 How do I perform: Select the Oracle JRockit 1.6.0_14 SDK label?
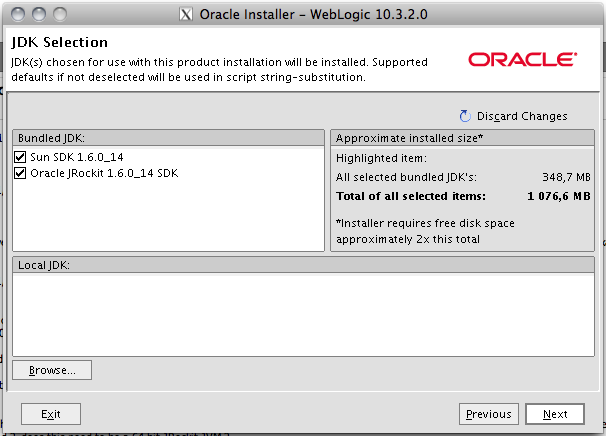coord(104,173)
